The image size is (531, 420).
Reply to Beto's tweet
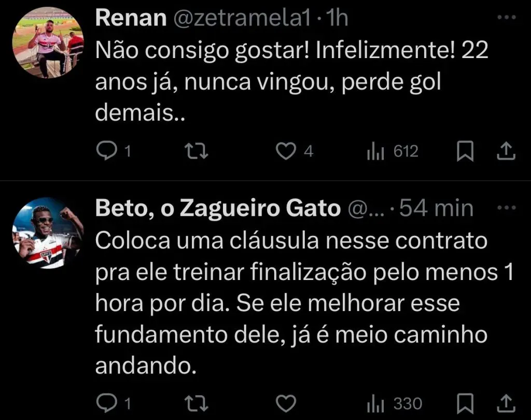pos(107,403)
